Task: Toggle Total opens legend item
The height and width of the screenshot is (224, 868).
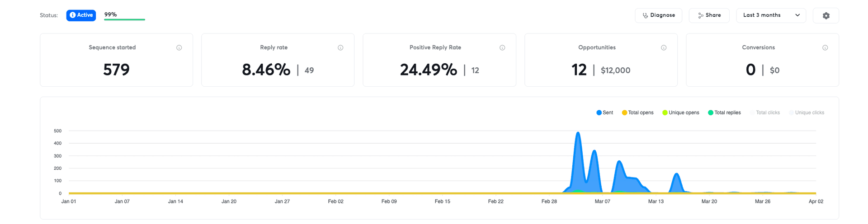Action: point(637,112)
